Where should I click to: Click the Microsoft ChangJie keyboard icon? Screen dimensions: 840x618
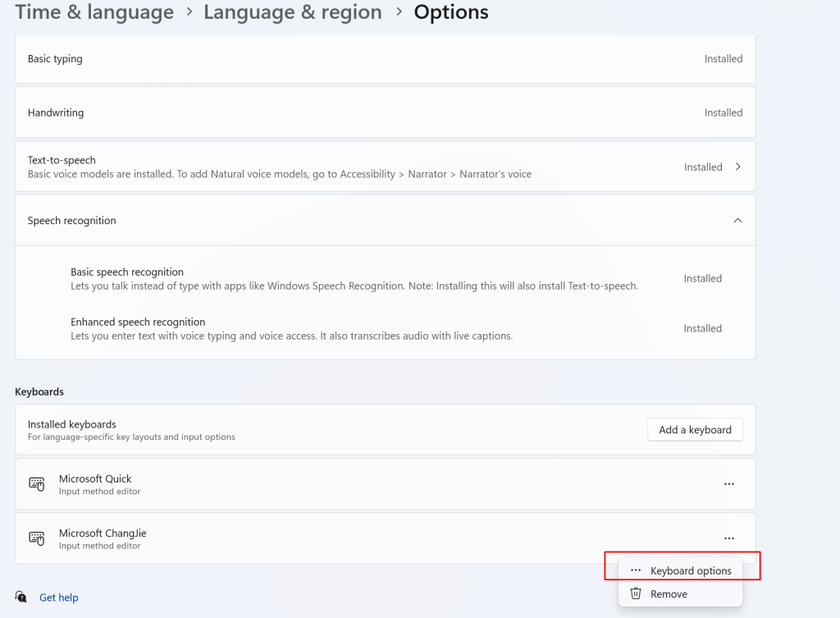(x=37, y=538)
